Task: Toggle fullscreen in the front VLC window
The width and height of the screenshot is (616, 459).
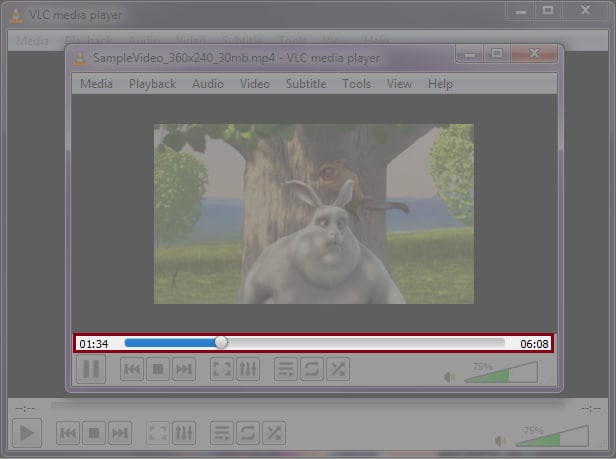Action: pos(222,369)
